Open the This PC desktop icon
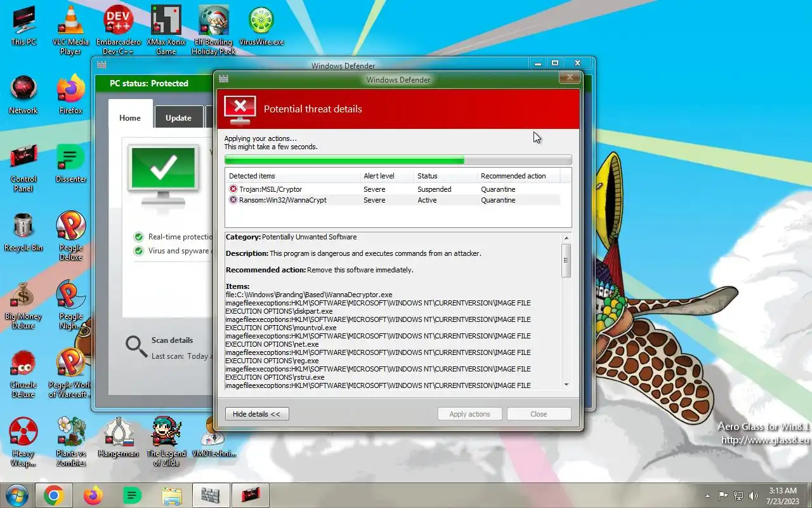 click(23, 26)
